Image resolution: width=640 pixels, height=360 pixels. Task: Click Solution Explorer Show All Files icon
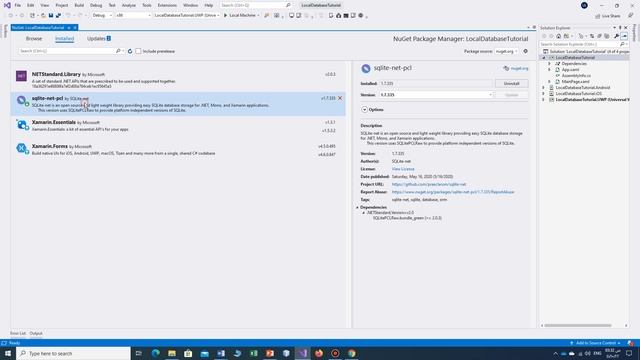click(x=607, y=36)
